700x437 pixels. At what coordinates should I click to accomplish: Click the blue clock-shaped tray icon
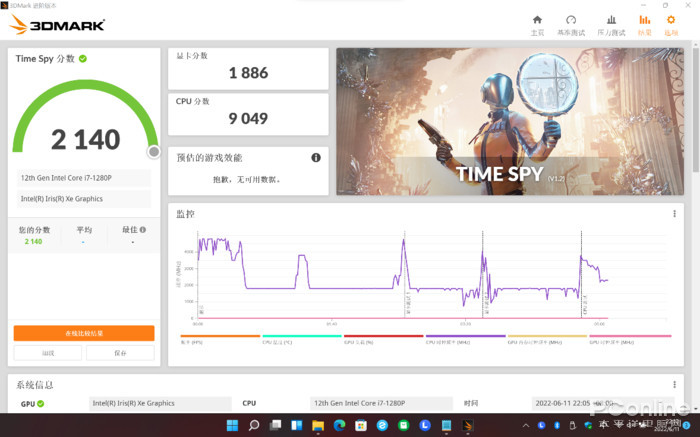point(542,425)
